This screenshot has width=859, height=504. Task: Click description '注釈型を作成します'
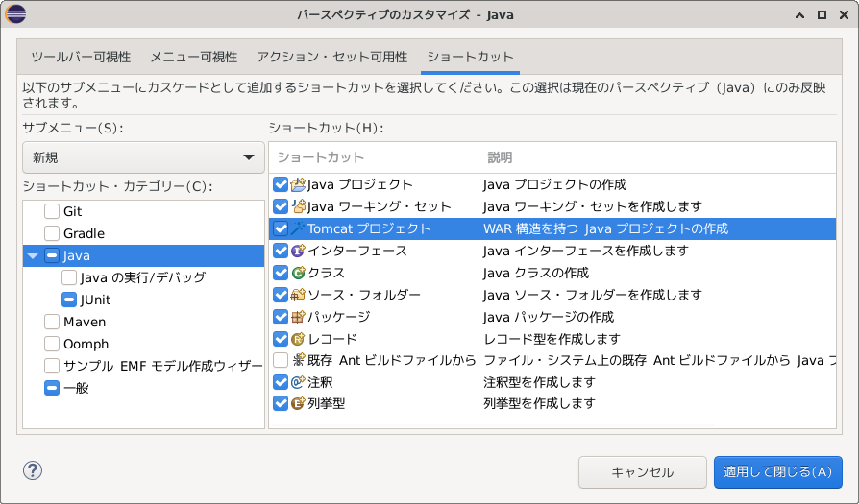tap(539, 382)
